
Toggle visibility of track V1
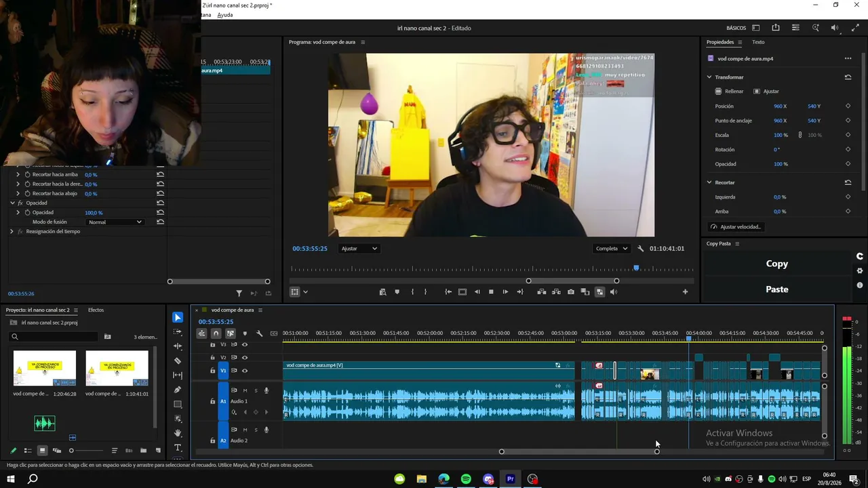click(x=245, y=371)
